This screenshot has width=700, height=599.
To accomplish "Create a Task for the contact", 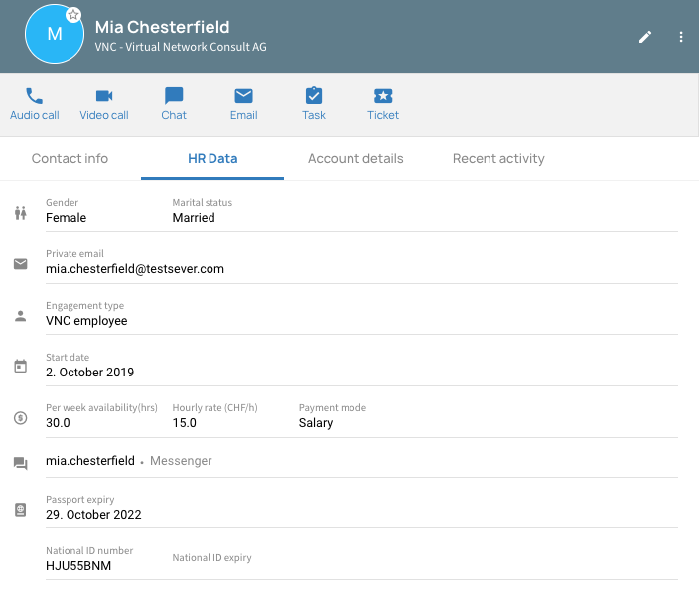I will pos(314,104).
